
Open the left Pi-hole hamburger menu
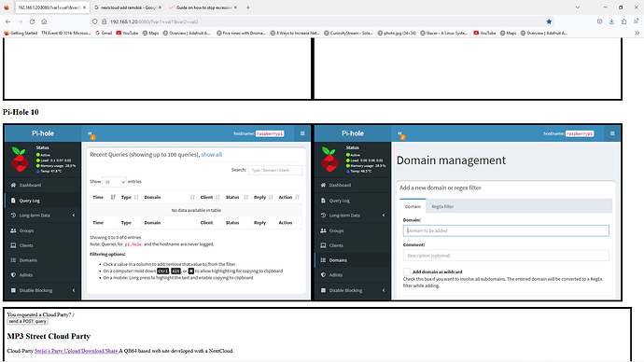click(x=302, y=133)
